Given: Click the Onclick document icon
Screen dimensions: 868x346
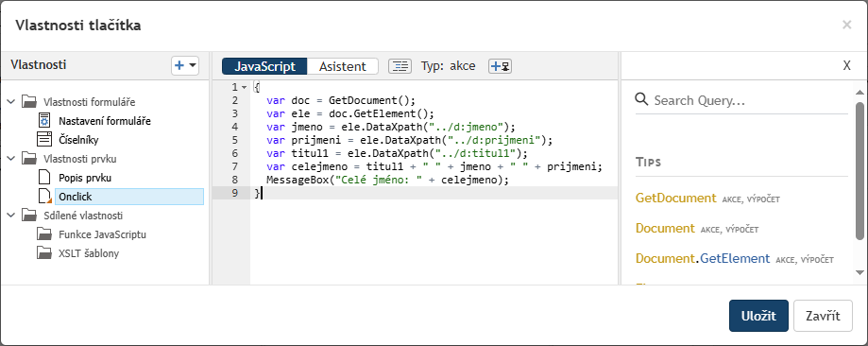Looking at the screenshot, I should [44, 197].
